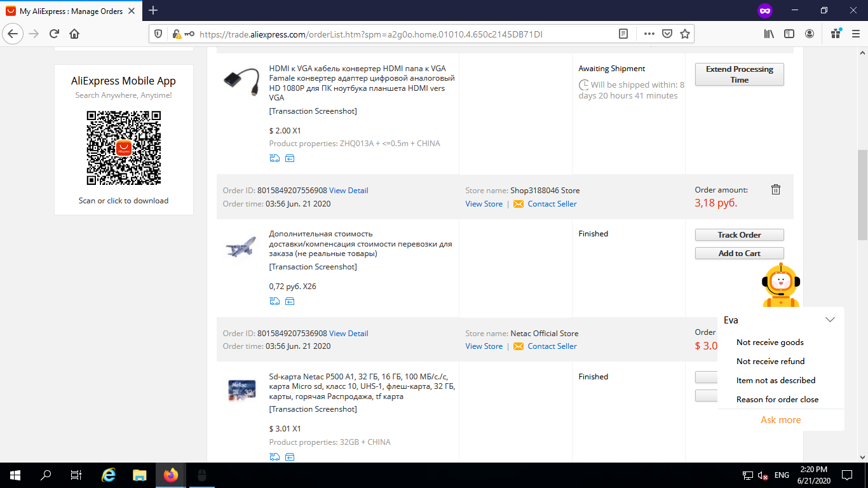This screenshot has height=488, width=868.
Task: Open a new browser tab
Action: [153, 11]
